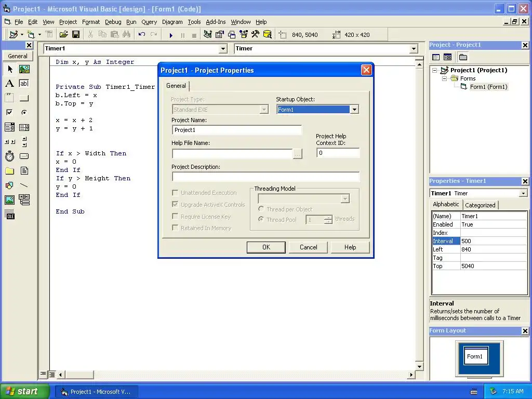Start the program with the Run arrow
This screenshot has height=399, width=532.
pos(171,35)
